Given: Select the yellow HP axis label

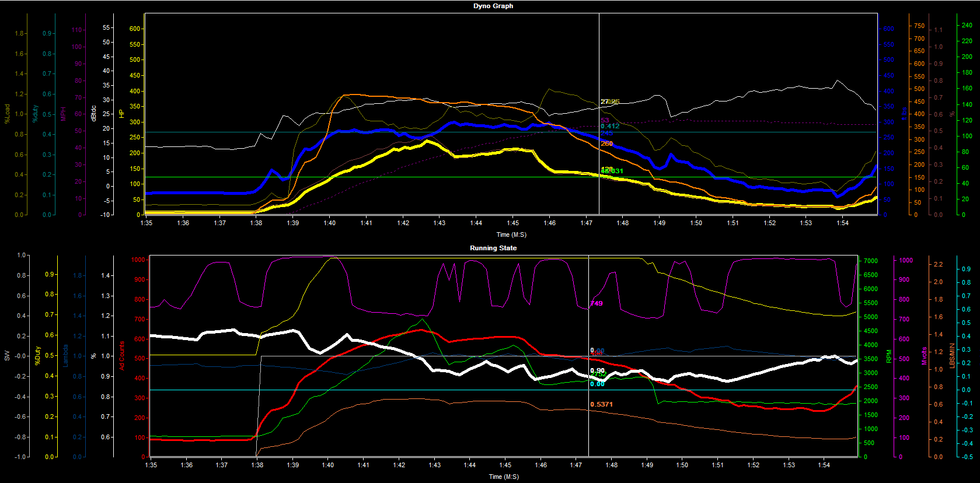Looking at the screenshot, I should click(x=121, y=114).
